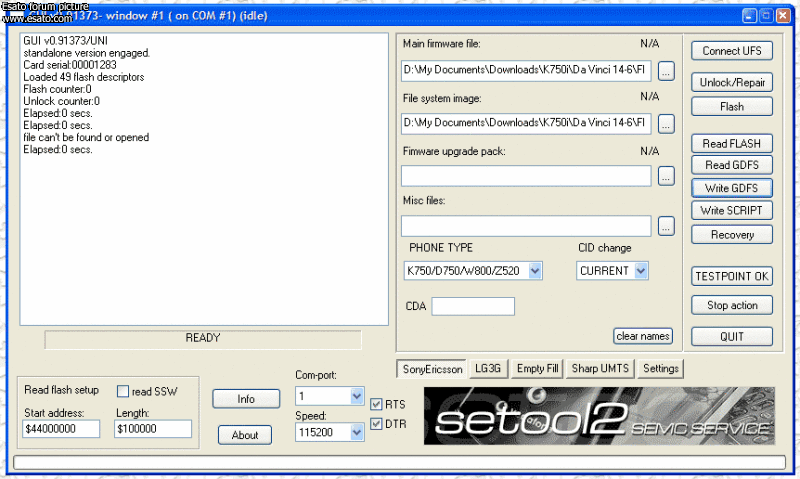Click log line 'Unlock counter:0'
The width and height of the screenshot is (800, 479).
pyautogui.click(x=61, y=101)
